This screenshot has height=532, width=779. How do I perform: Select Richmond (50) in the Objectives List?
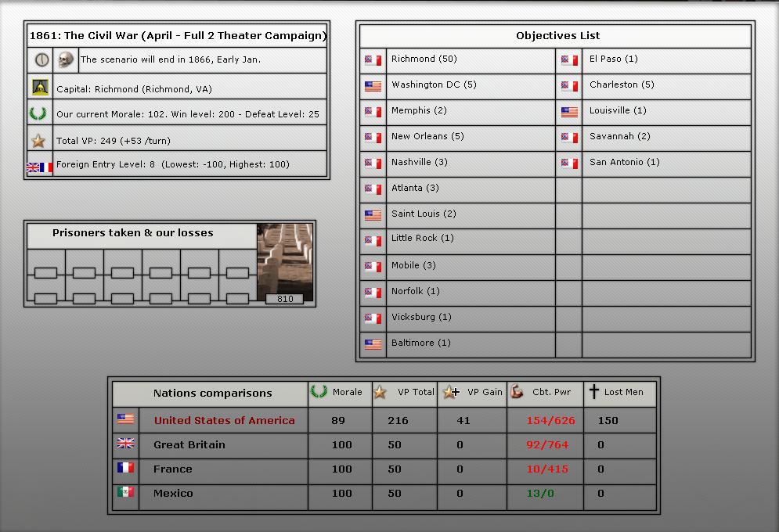(424, 59)
